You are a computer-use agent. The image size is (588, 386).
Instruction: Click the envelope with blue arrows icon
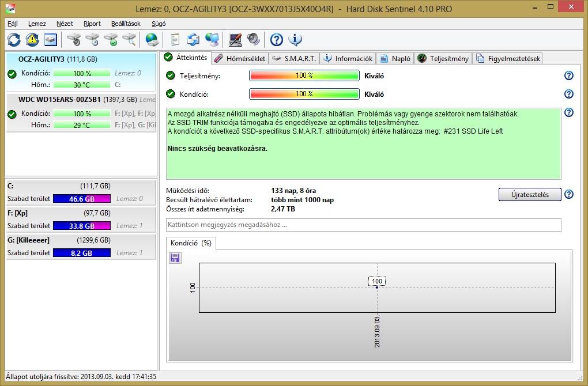coord(194,40)
